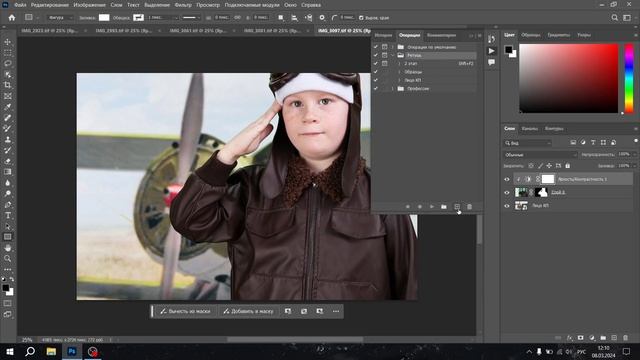
Task: Toggle checkmark for Образцы action
Action: point(376,72)
